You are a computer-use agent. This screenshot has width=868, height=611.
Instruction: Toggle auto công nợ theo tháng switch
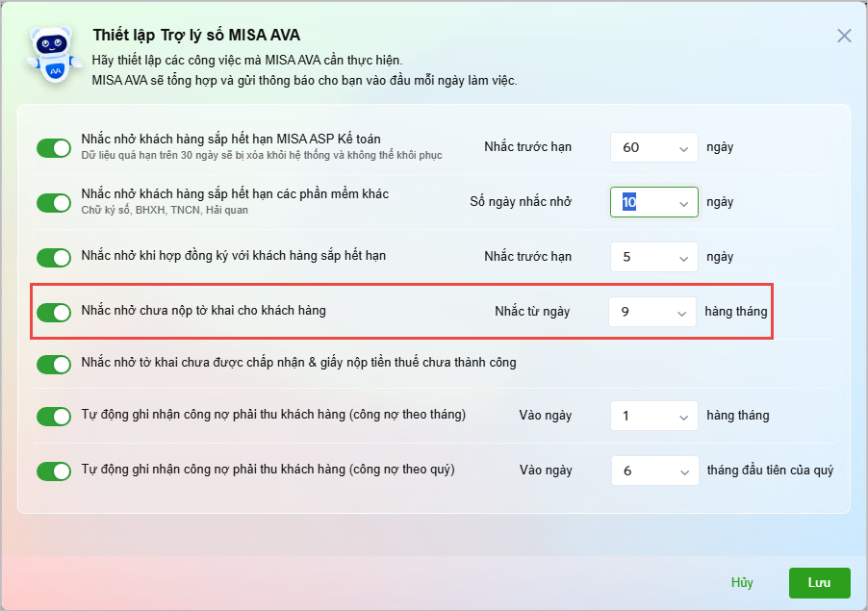pos(54,417)
